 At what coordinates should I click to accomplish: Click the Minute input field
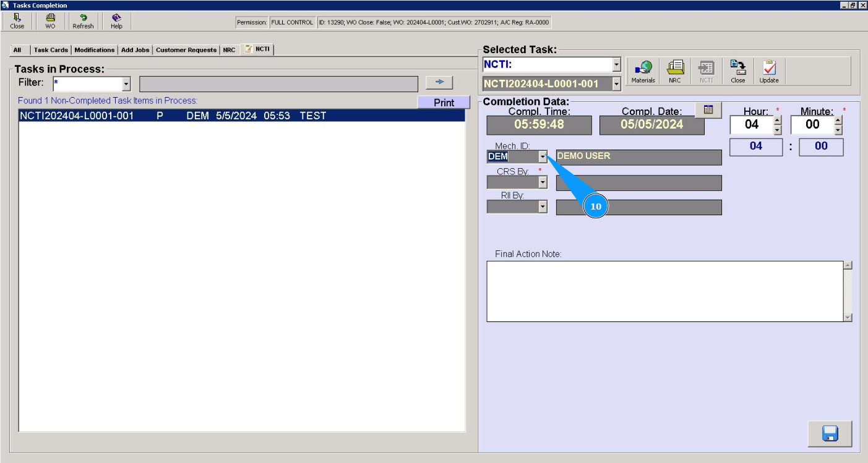(812, 125)
